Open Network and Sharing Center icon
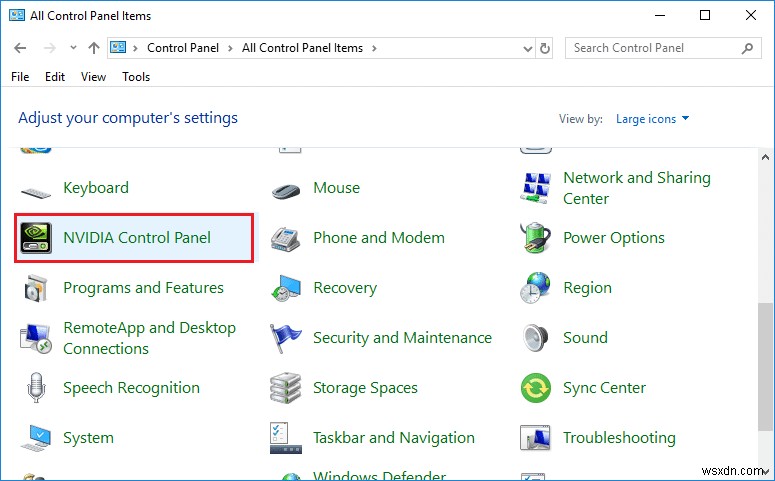This screenshot has width=775, height=481. pyautogui.click(x=535, y=188)
